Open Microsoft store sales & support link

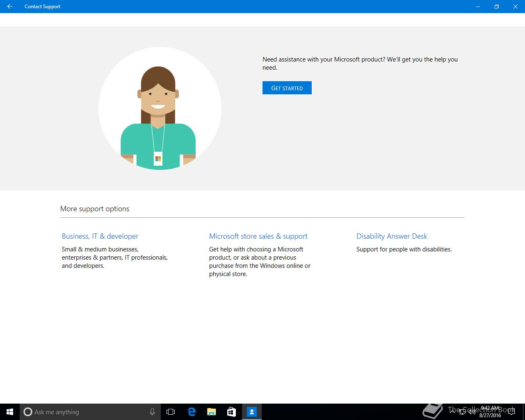click(x=258, y=236)
